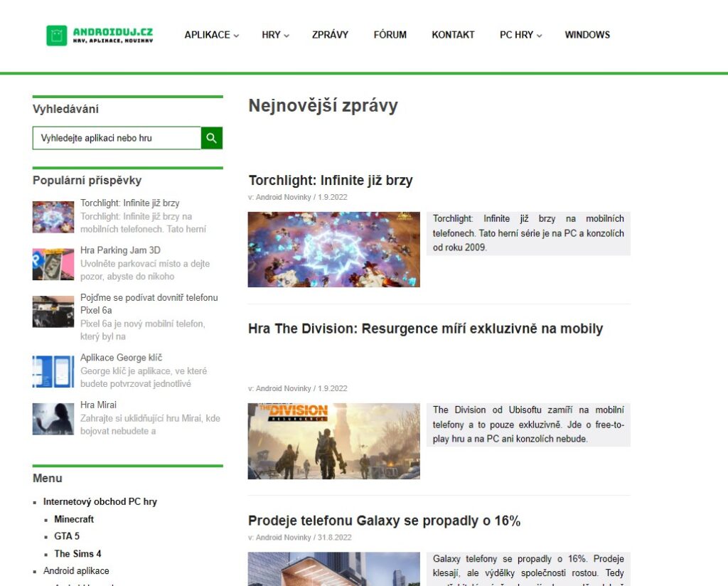Open the KONTAKT page
The width and height of the screenshot is (728, 586).
point(453,35)
